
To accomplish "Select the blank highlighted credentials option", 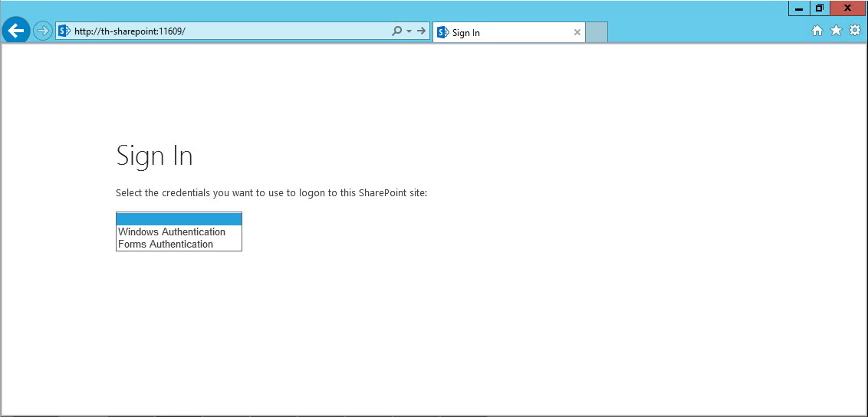I will click(179, 219).
